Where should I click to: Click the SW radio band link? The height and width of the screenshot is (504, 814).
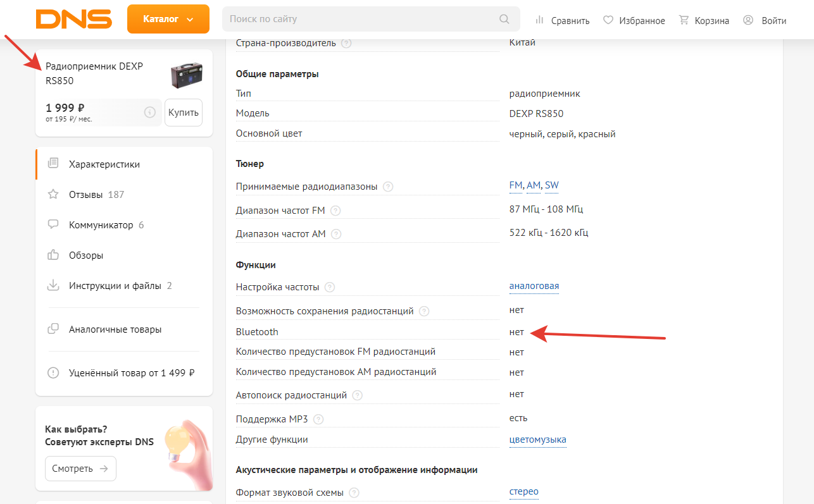[x=552, y=185]
